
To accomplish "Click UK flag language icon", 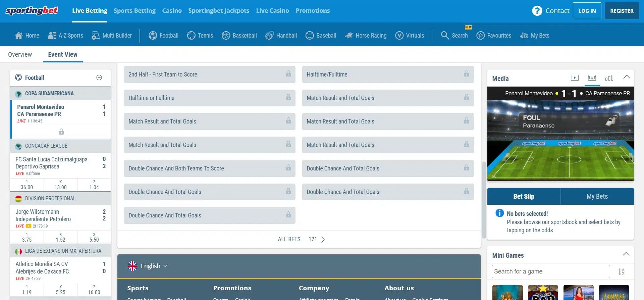I will [132, 266].
